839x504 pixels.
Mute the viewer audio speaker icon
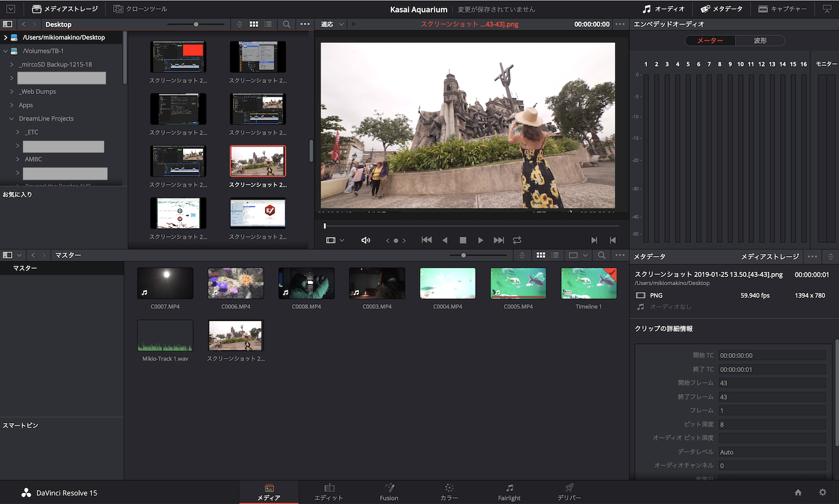[x=366, y=240]
